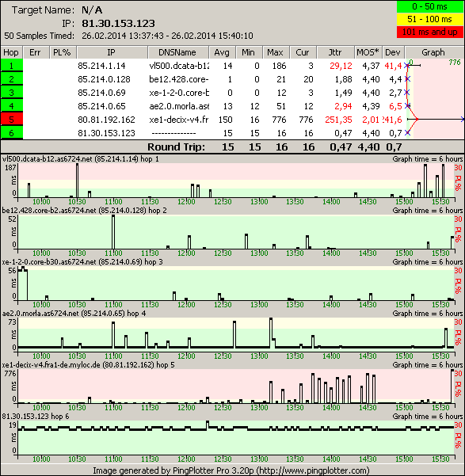Click 11:00 spike in hop 2 timeline
The width and height of the screenshot is (465, 476).
click(x=113, y=231)
